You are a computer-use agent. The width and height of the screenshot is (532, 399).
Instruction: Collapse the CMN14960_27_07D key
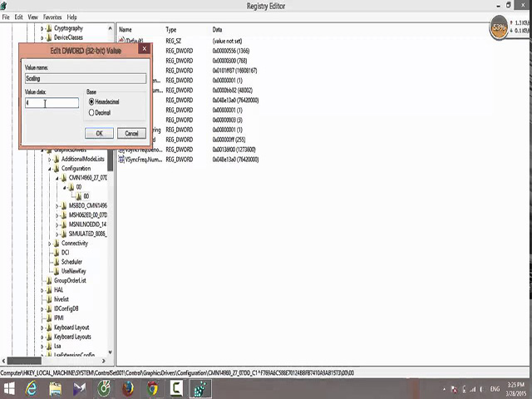pyautogui.click(x=57, y=178)
